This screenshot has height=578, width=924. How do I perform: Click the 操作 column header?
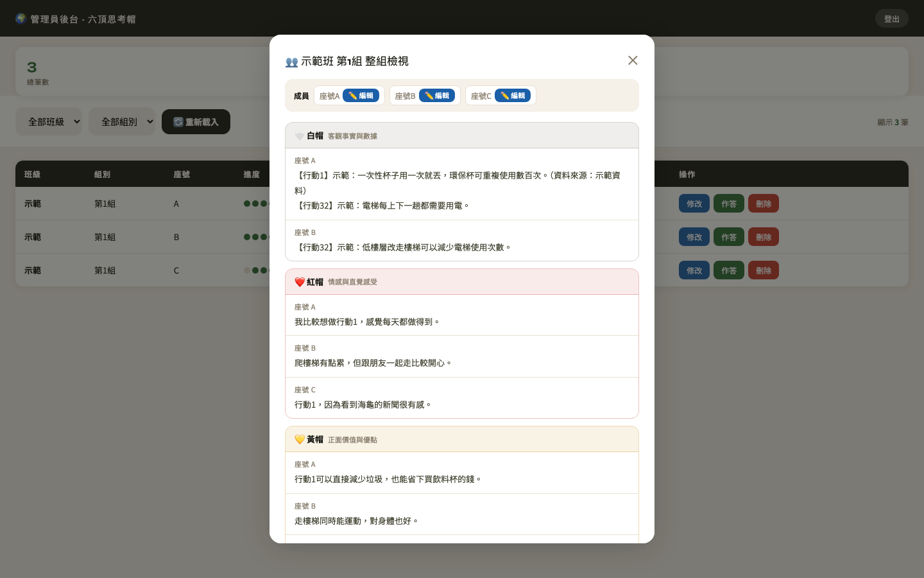pyautogui.click(x=687, y=175)
